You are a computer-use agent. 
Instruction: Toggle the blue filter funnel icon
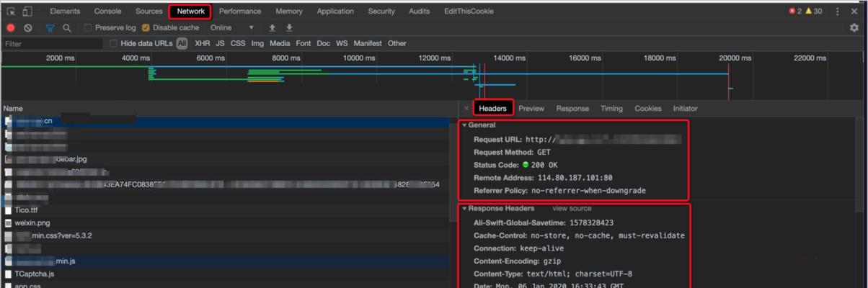coord(50,28)
